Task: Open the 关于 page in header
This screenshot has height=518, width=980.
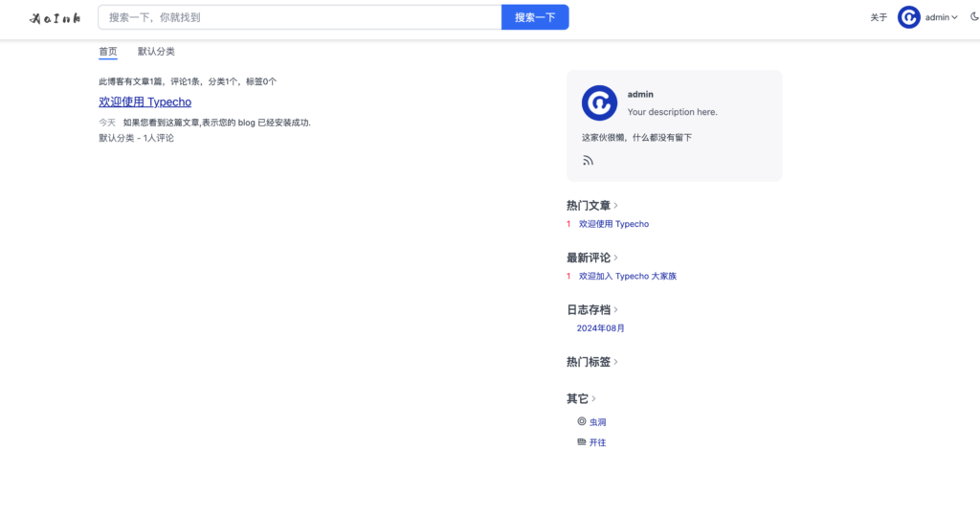Action: (879, 17)
